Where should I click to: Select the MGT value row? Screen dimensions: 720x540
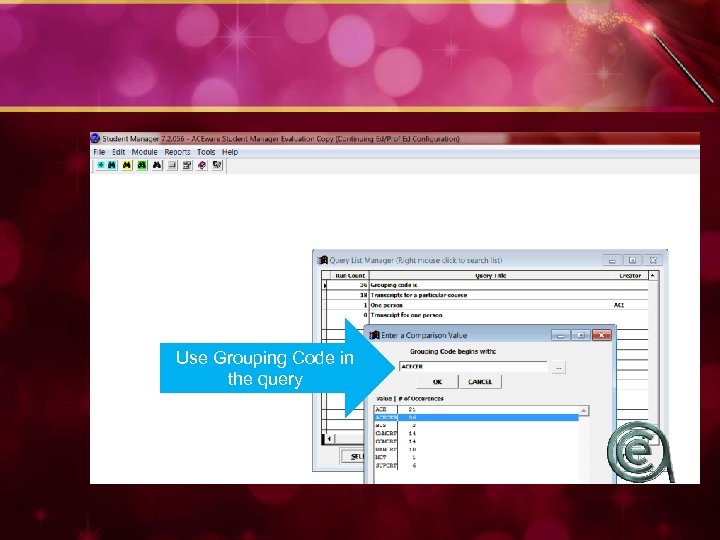pos(476,457)
